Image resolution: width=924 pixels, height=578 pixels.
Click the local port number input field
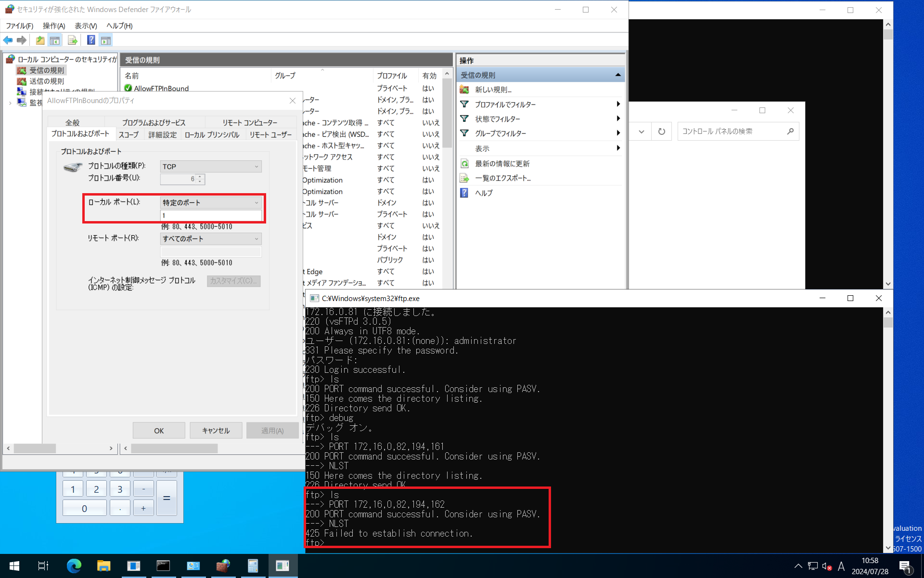click(210, 215)
